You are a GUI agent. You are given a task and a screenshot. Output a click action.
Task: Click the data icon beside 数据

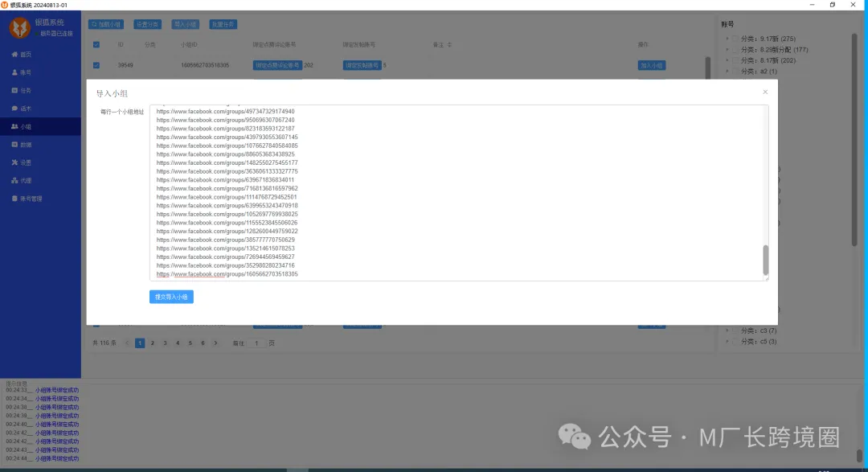tap(14, 145)
